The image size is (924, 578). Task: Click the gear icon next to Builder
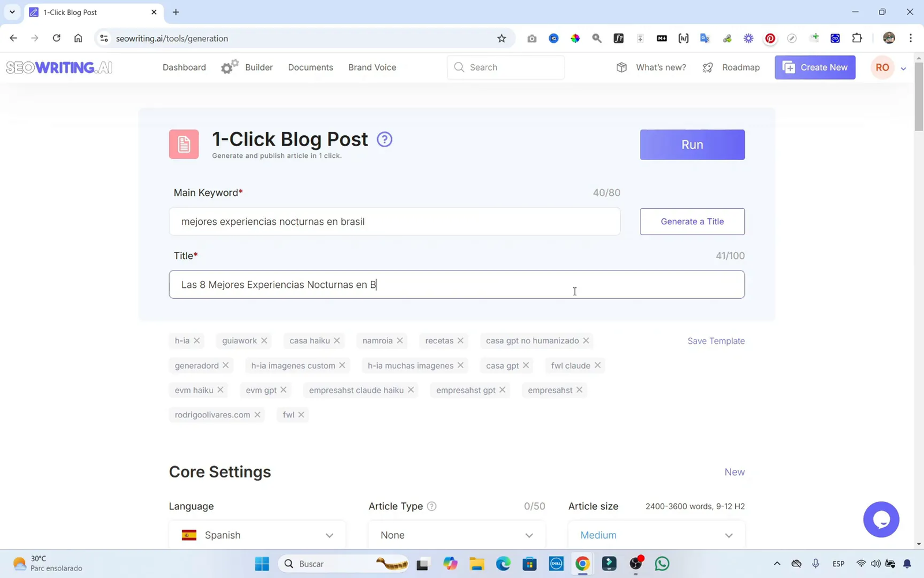pyautogui.click(x=229, y=66)
